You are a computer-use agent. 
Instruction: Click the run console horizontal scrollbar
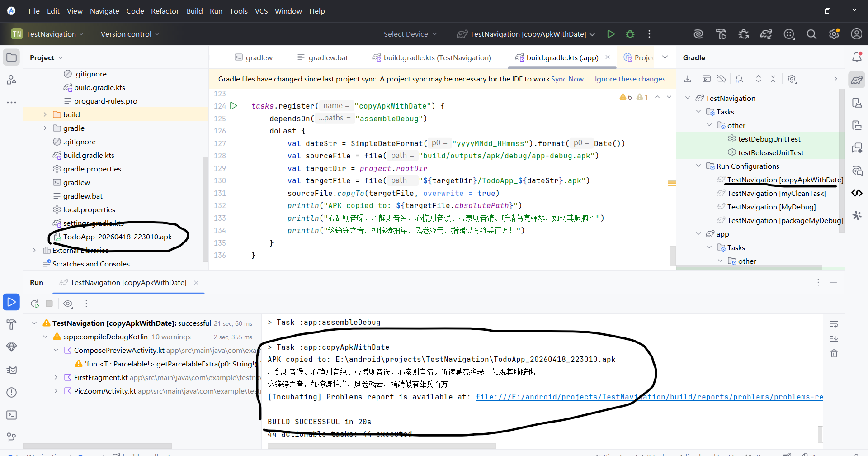(382, 446)
